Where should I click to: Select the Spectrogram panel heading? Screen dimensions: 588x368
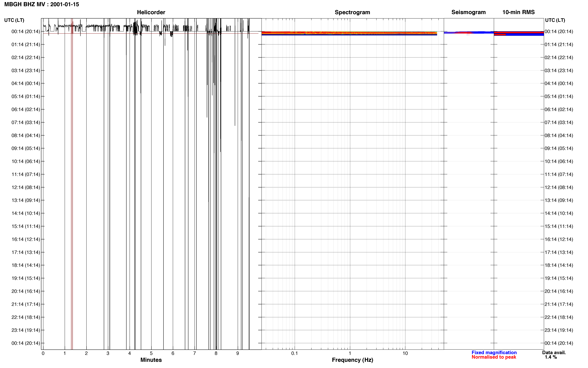pyautogui.click(x=352, y=12)
